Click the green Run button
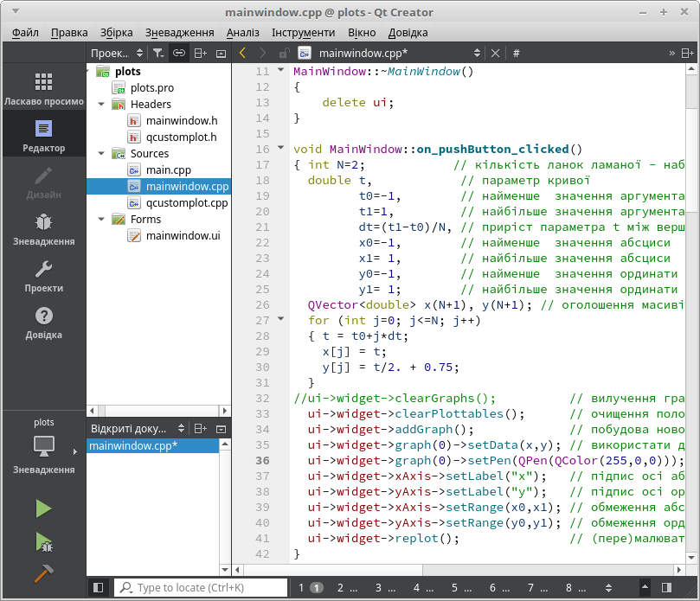The width and height of the screenshot is (700, 601). (43, 508)
